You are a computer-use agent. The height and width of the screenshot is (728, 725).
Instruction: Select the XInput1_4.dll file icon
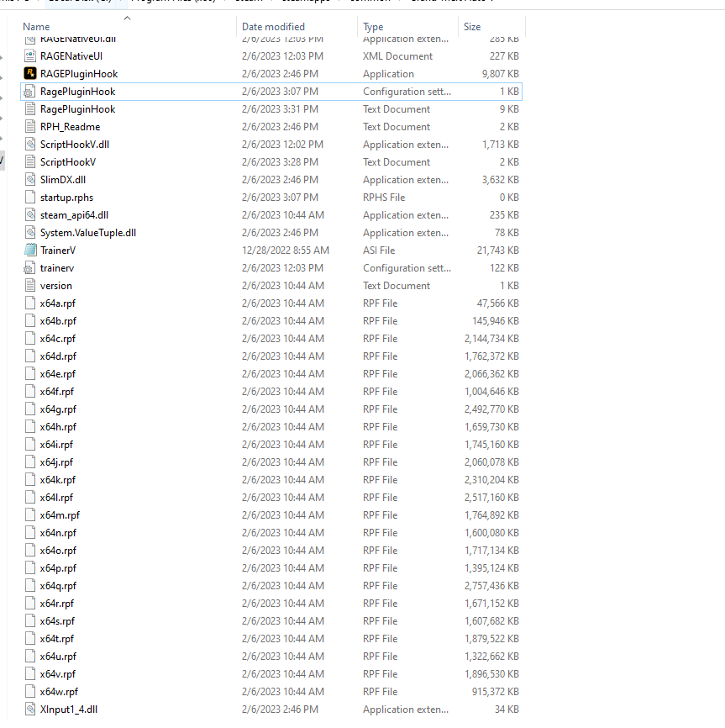click(30, 709)
